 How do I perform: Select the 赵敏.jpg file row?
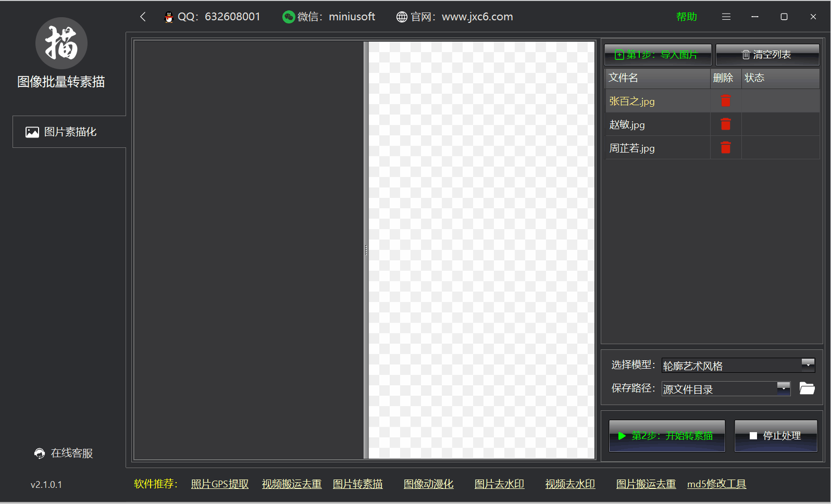(x=712, y=124)
